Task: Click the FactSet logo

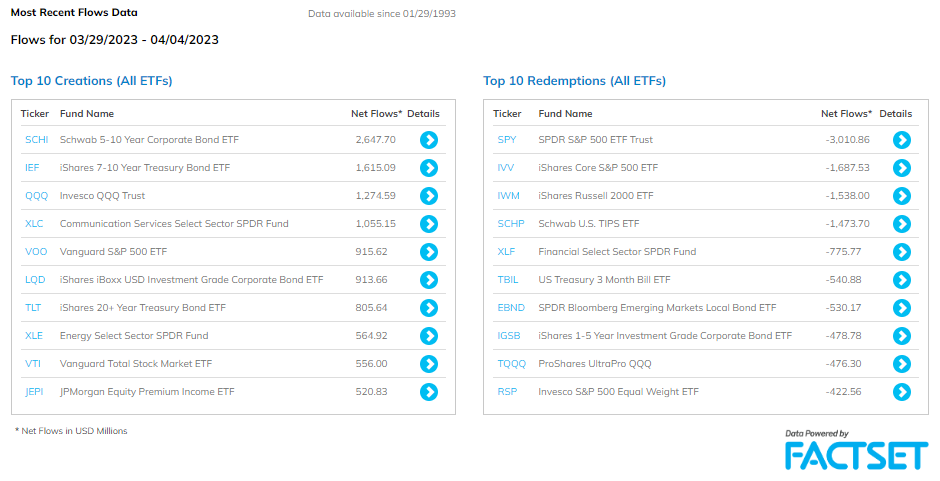Action: tap(856, 455)
